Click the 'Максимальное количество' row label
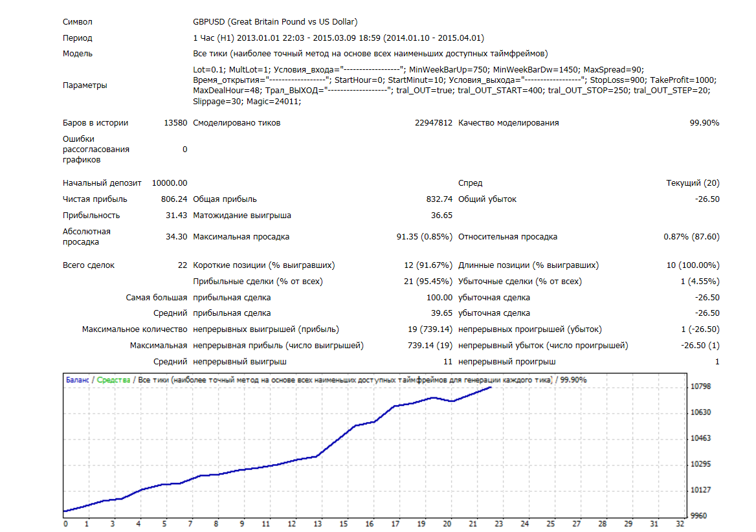 135,329
